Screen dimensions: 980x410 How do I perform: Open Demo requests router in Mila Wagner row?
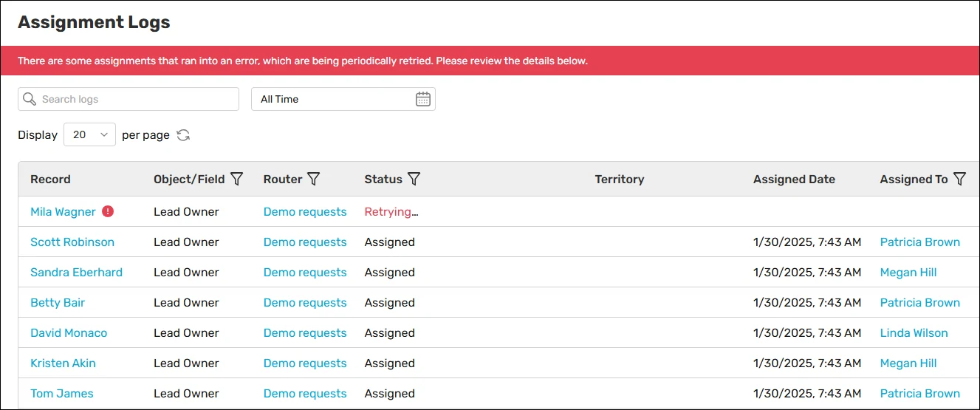pos(305,212)
